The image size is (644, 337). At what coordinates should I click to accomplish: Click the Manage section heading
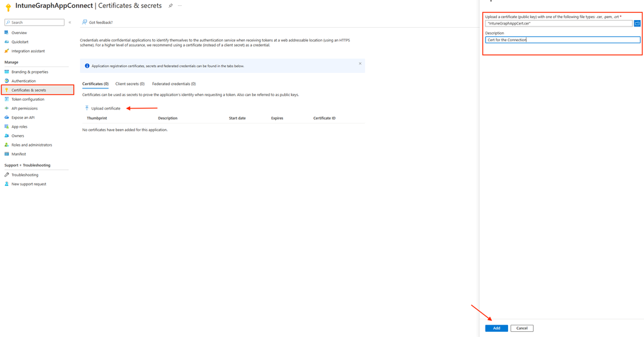tap(11, 62)
